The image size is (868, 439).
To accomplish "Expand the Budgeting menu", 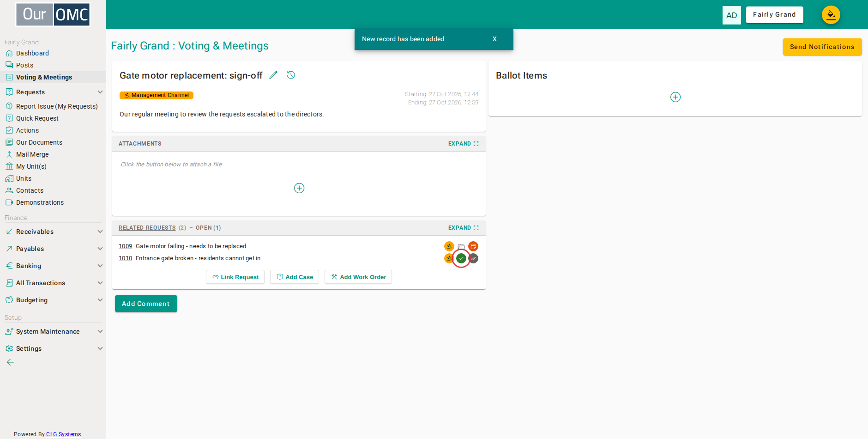I will click(53, 300).
